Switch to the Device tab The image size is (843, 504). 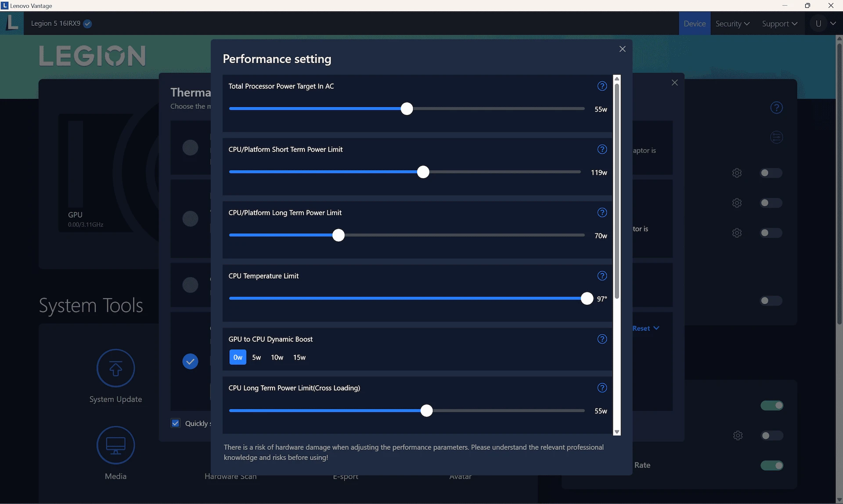[x=694, y=24]
